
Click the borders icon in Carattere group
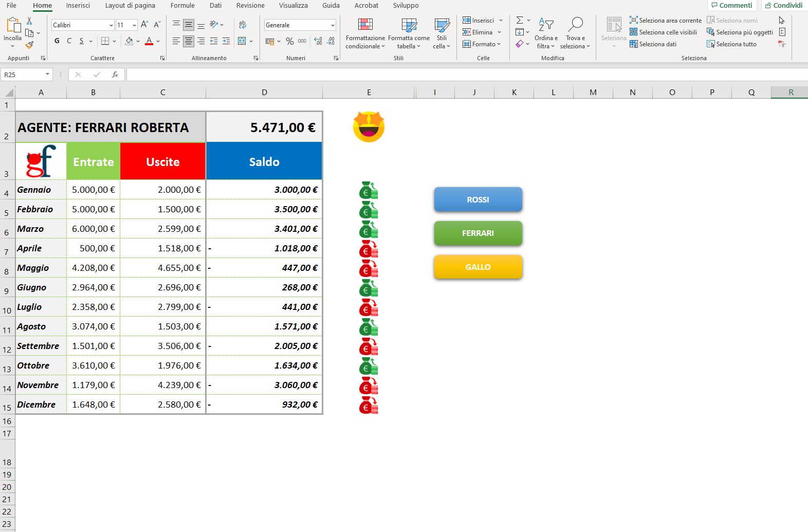[x=105, y=41]
